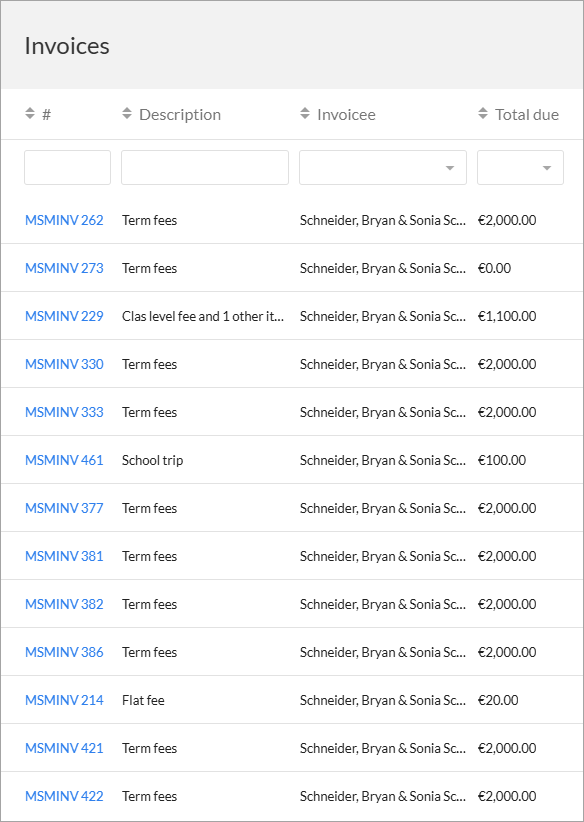Image resolution: width=584 pixels, height=822 pixels.
Task: Open invoice MSMINV 422
Action: coord(64,796)
